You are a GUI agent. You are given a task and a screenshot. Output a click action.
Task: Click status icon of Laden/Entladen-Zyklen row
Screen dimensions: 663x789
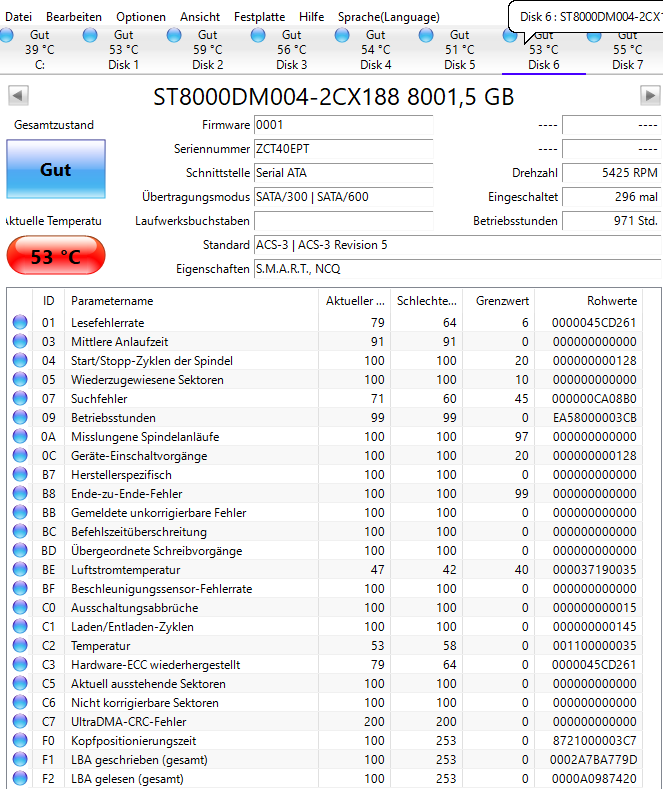coord(20,626)
